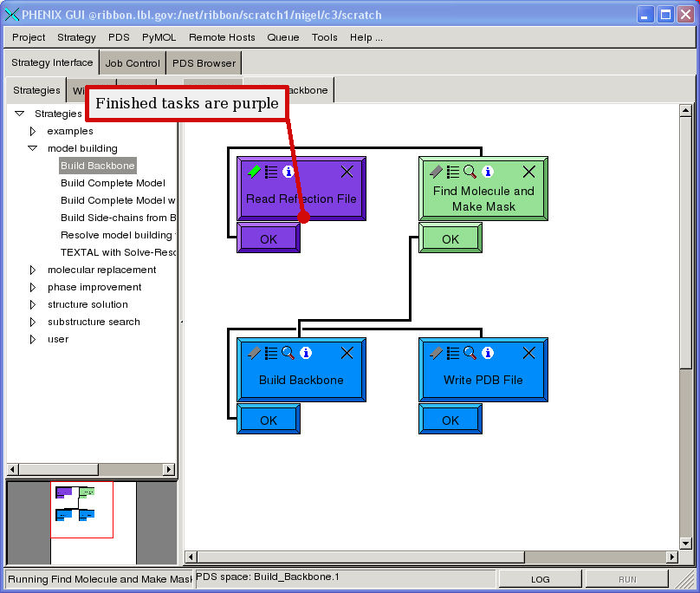Toggle the pin icon on Build Backbone task
Screen dimensions: 700x593
pyautogui.click(x=253, y=353)
